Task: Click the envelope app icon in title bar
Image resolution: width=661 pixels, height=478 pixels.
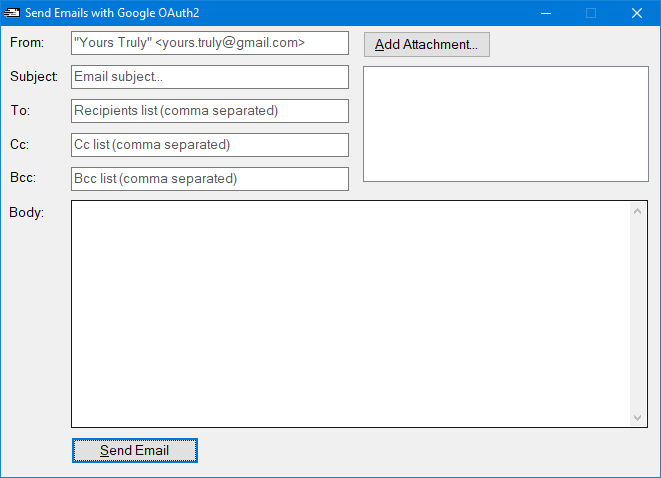Action: point(13,13)
